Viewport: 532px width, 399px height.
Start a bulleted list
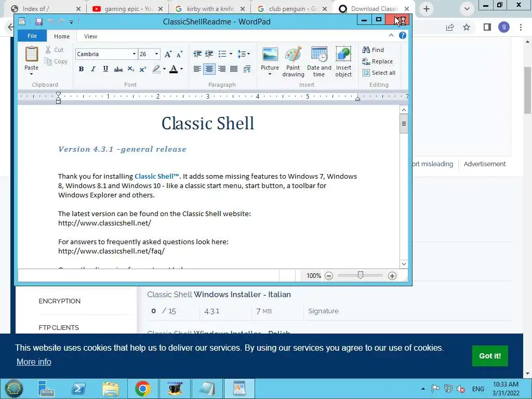click(222, 54)
